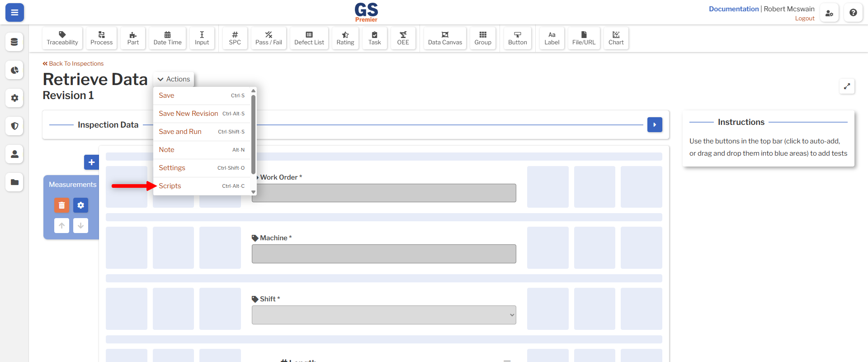This screenshot has height=362, width=868.
Task: Delete the Measurements section with trash icon
Action: tap(62, 205)
